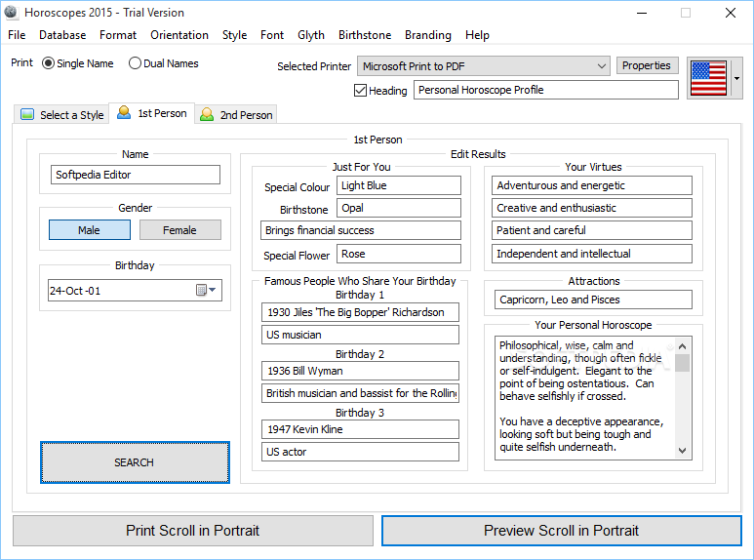754x560 pixels.
Task: Open the Branding menu
Action: pos(428,35)
